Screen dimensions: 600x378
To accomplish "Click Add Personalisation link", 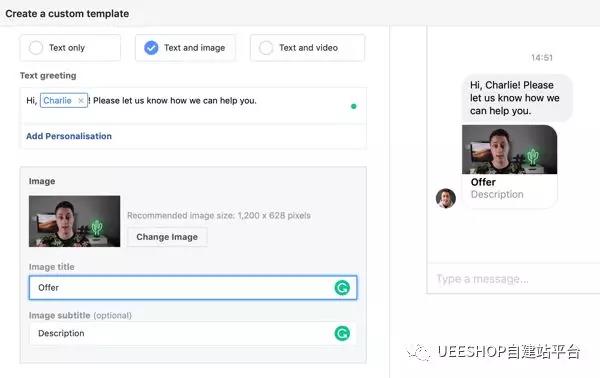I will pos(69,136).
